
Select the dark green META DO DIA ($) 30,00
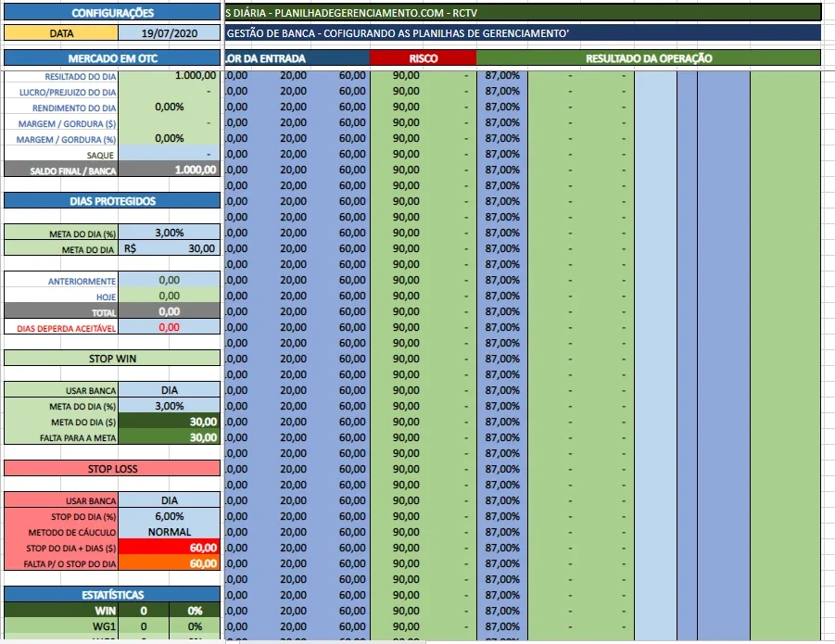point(170,422)
